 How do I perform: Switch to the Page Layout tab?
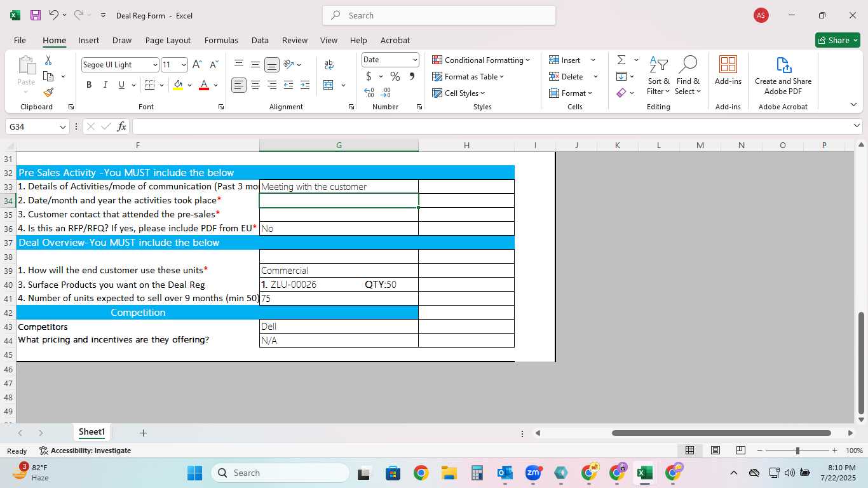(x=168, y=40)
